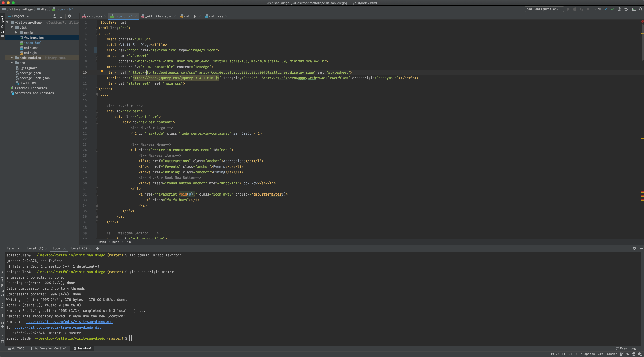Click the fold marker beside ul class="center-in-container nav-menu" on line 24

click(97, 150)
